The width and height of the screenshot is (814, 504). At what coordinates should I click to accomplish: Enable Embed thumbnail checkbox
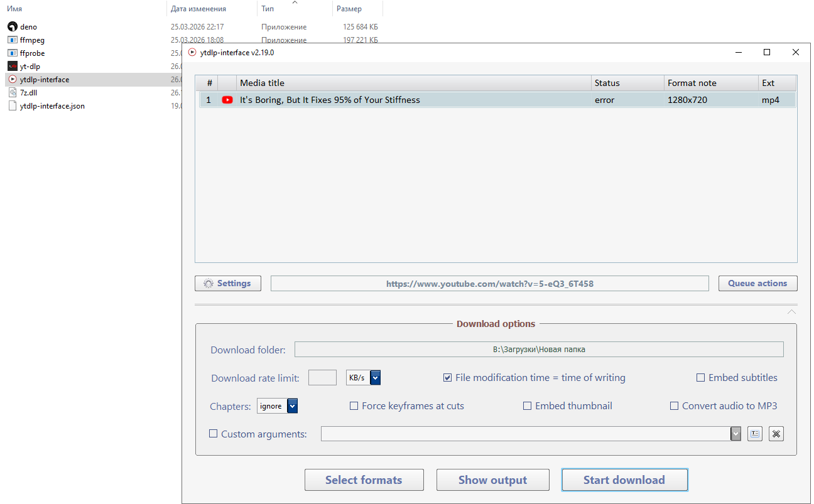[528, 406]
